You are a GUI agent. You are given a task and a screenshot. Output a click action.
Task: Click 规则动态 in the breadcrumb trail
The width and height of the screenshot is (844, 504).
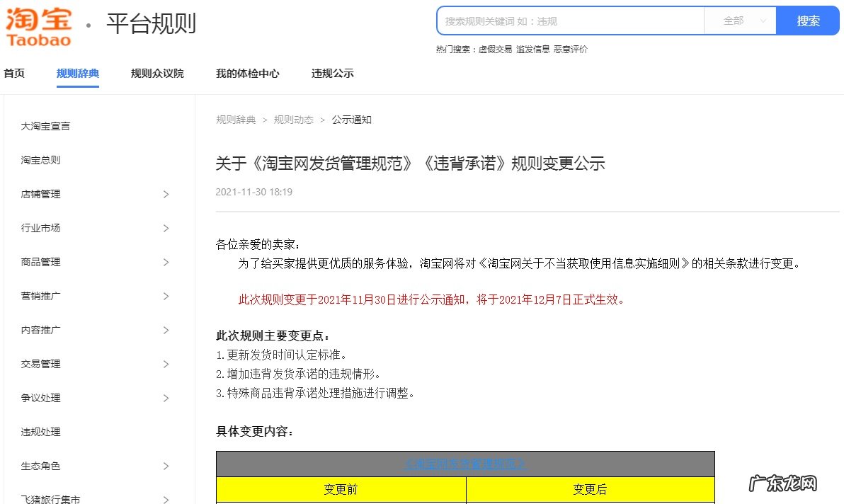coord(294,120)
